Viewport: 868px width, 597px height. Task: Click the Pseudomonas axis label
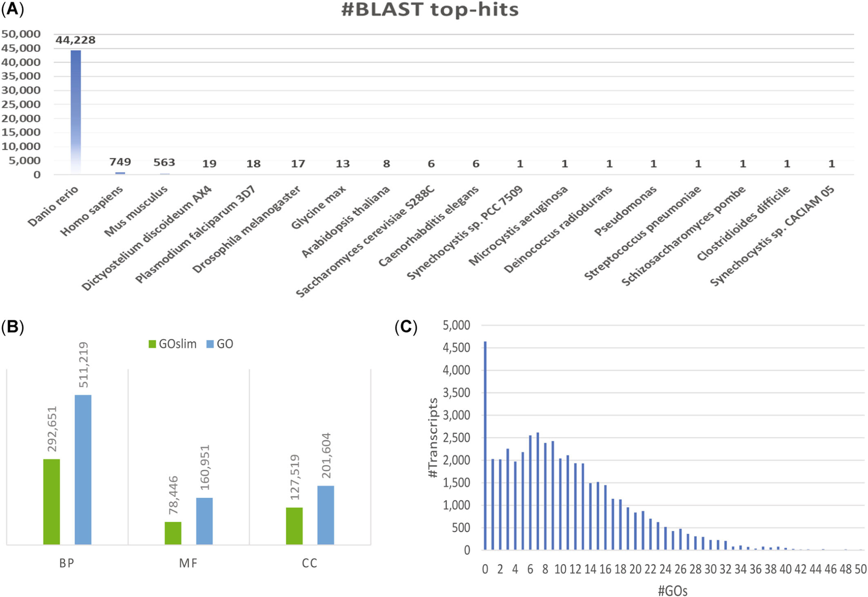click(x=625, y=211)
